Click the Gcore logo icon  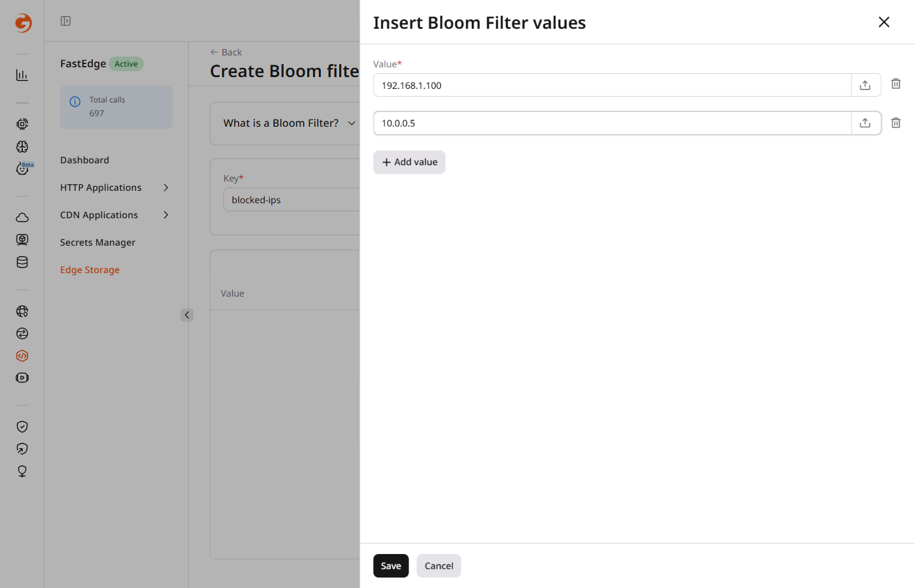pyautogui.click(x=23, y=23)
